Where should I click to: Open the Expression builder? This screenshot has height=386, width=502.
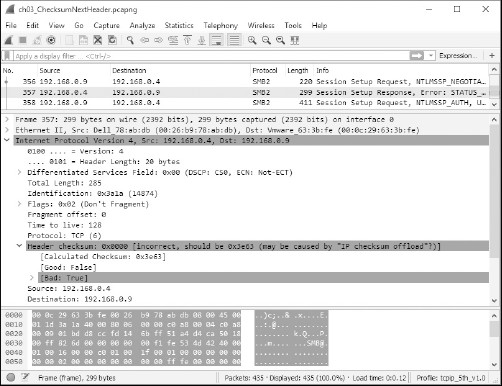[458, 56]
